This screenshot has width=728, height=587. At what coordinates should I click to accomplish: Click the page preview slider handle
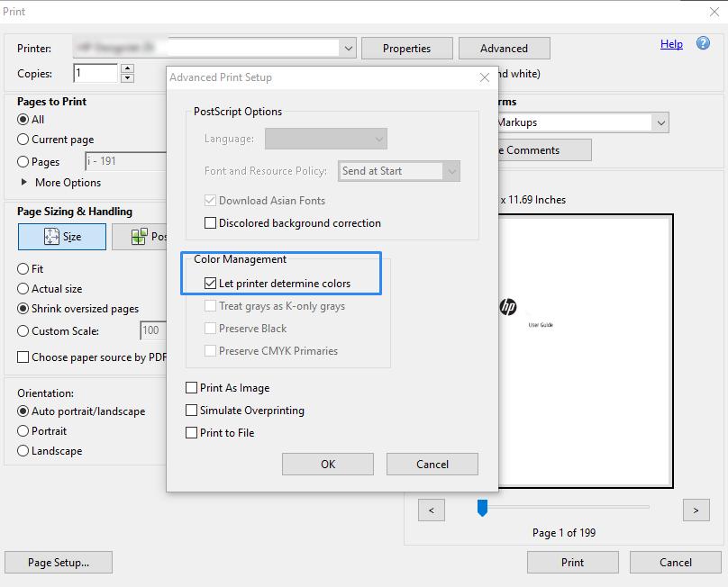[482, 508]
